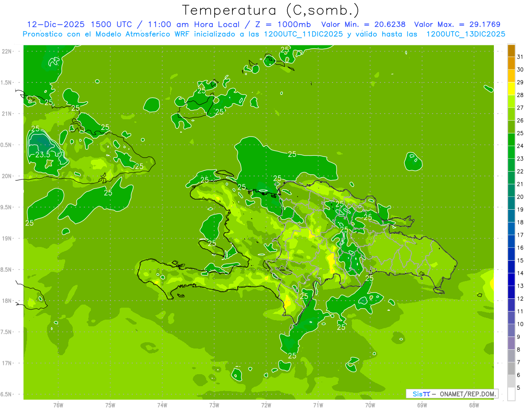Click the '72W' longitude label
This screenshot has height=411, width=532.
(x=266, y=405)
